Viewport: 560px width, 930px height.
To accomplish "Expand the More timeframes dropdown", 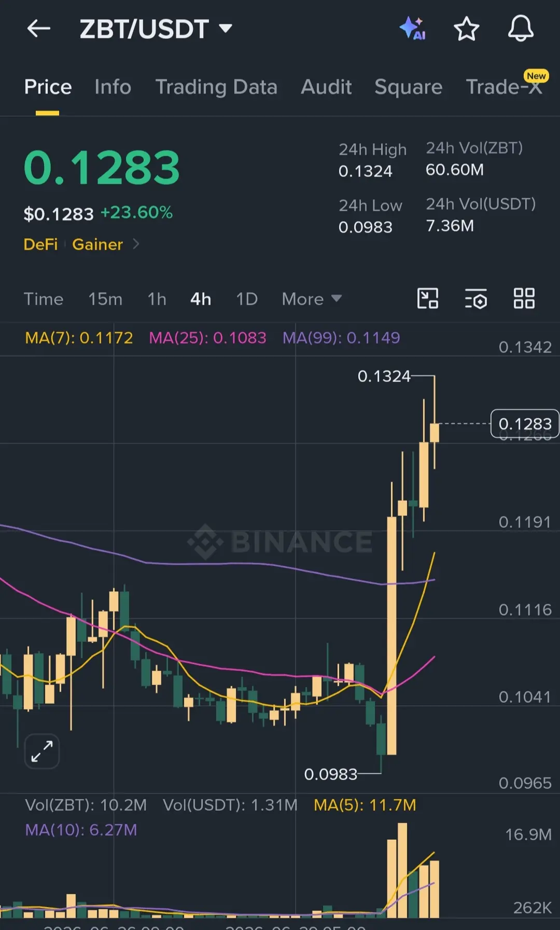I will point(312,299).
